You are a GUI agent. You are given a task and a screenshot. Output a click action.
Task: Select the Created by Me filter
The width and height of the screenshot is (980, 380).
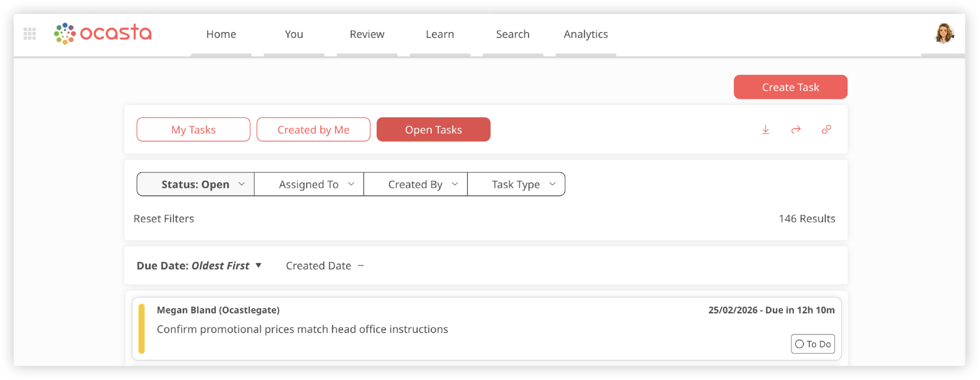313,130
